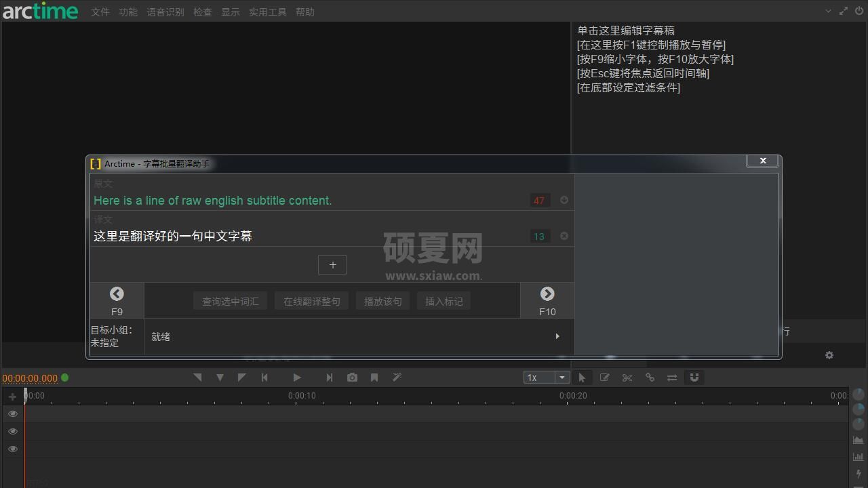868x488 pixels.
Task: Open the 显示 menu
Action: point(231,12)
